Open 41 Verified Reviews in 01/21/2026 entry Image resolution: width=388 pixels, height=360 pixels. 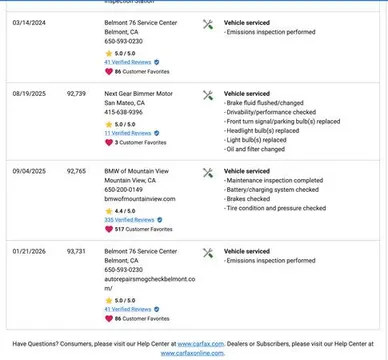point(128,309)
